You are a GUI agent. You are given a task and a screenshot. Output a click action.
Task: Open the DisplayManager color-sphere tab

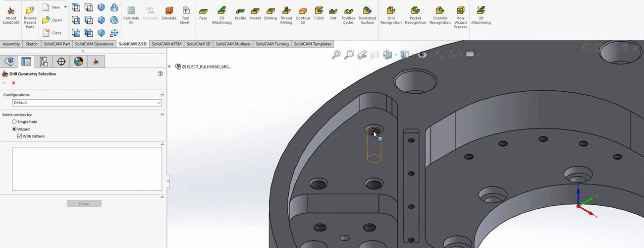(79, 62)
